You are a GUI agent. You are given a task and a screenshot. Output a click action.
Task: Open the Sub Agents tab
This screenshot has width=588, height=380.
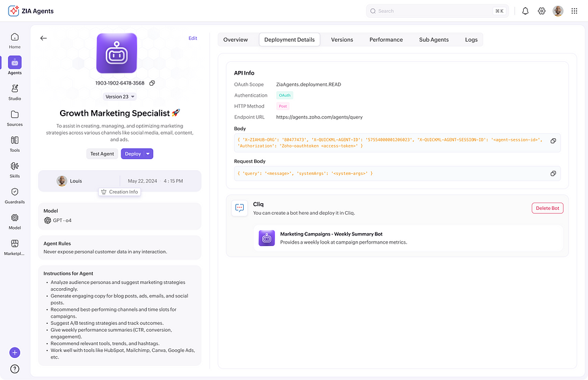tap(434, 40)
